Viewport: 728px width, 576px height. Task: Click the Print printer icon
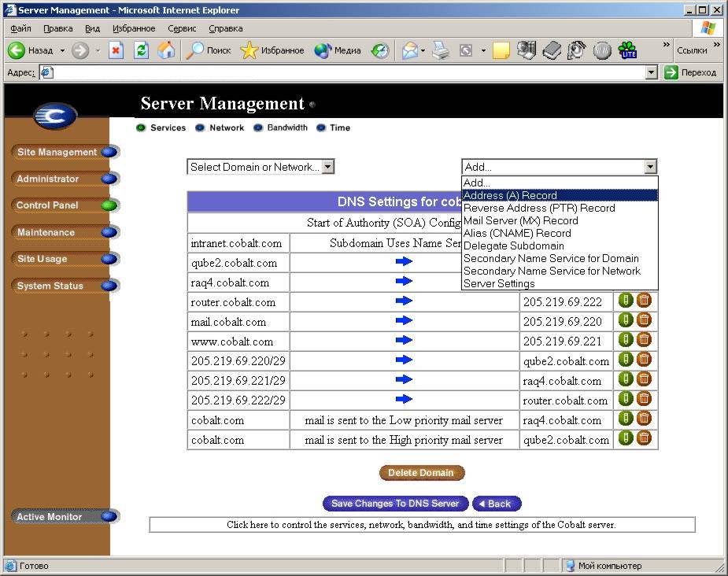coord(441,50)
